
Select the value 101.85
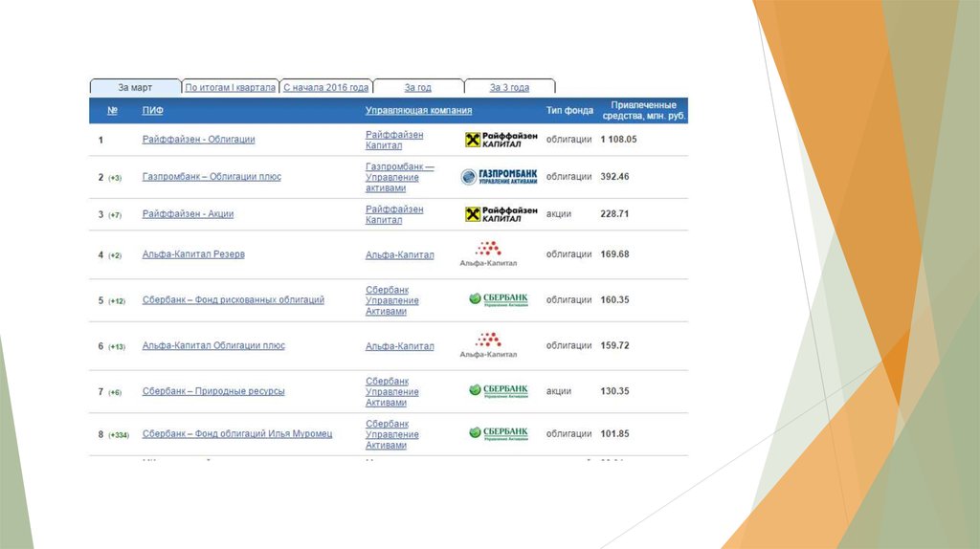[615, 433]
